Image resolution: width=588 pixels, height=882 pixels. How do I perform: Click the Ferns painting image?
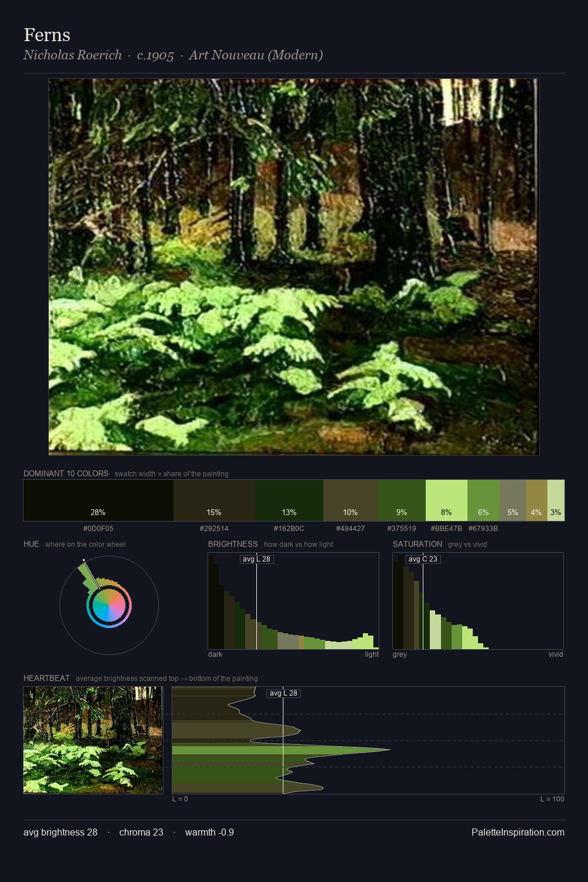(x=293, y=267)
